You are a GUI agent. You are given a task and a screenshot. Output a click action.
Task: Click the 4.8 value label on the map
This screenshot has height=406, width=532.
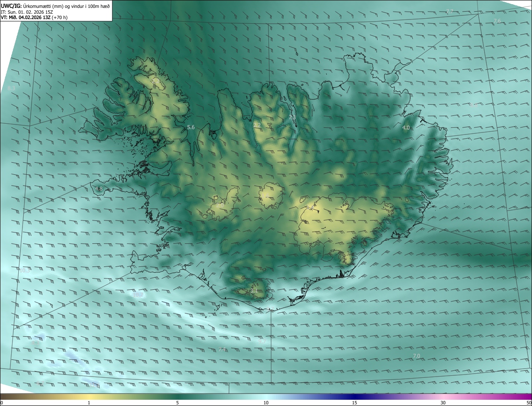(99, 189)
